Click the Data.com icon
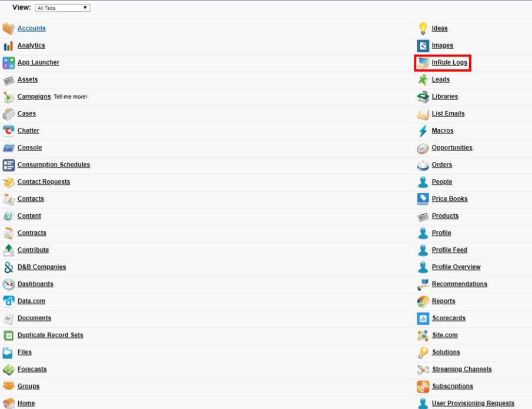 [8, 301]
